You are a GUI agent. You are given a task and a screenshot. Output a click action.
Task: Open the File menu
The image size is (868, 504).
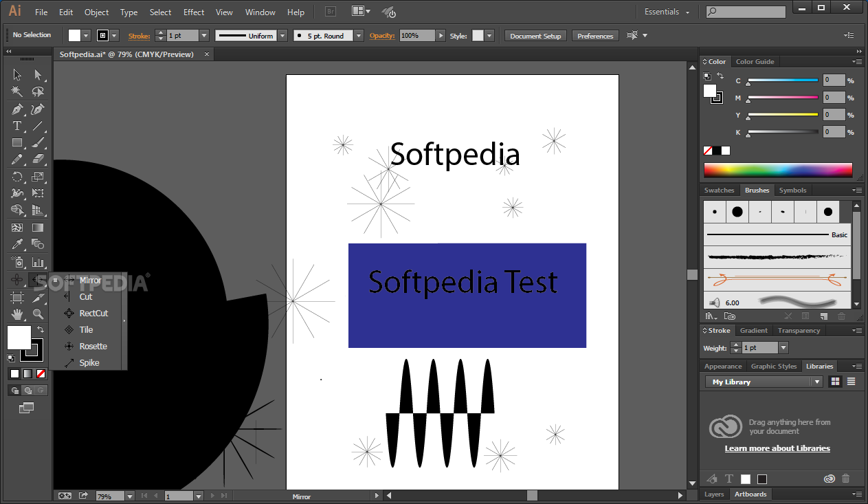click(41, 12)
